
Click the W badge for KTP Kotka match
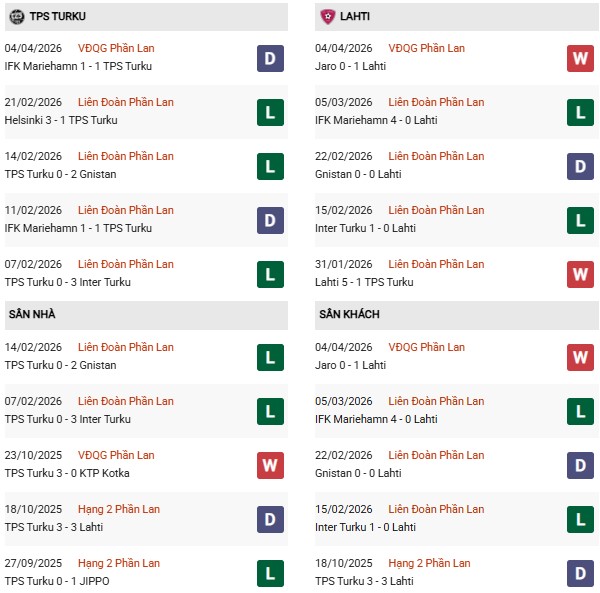point(270,465)
